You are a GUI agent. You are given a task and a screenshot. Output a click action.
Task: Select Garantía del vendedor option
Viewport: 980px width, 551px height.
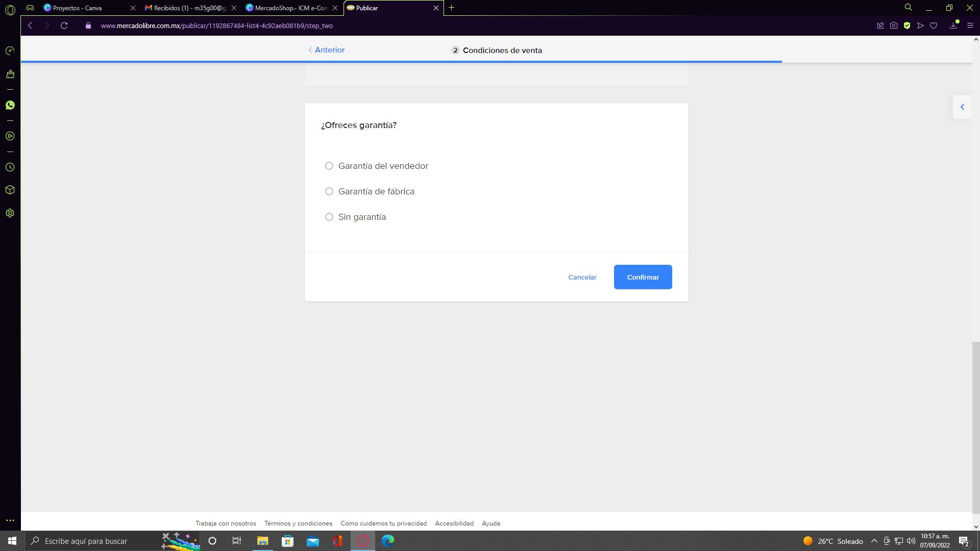329,166
